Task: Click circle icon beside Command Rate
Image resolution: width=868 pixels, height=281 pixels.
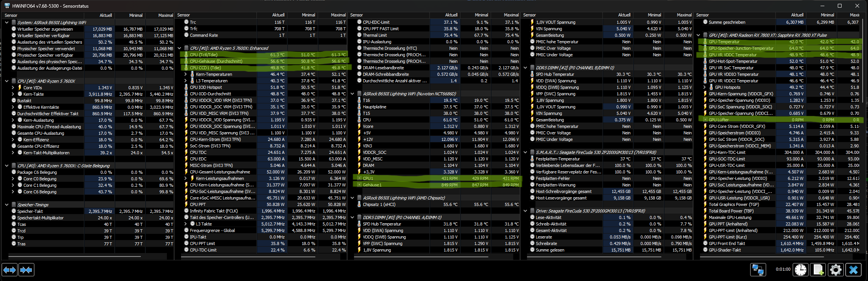Action: [186, 35]
